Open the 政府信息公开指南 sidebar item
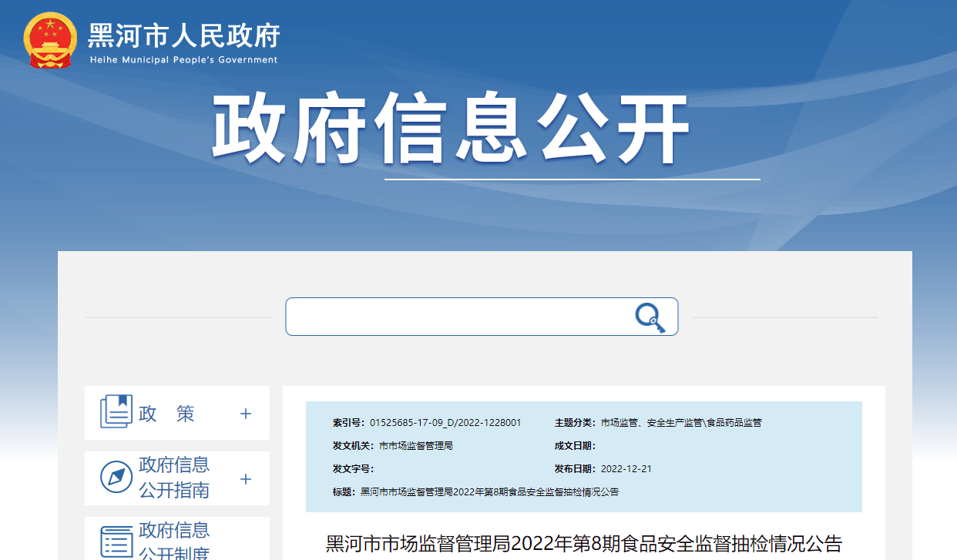Viewport: 957px width, 560px height. (x=177, y=478)
